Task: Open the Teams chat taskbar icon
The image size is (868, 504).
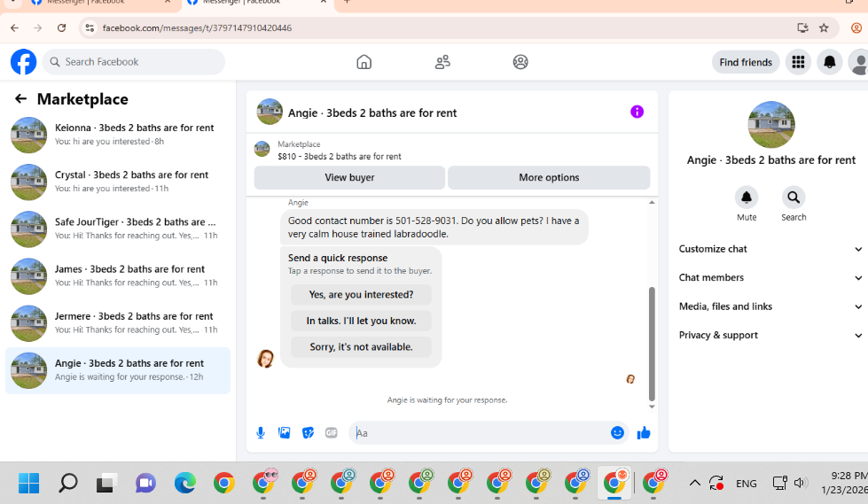Action: coord(145,483)
